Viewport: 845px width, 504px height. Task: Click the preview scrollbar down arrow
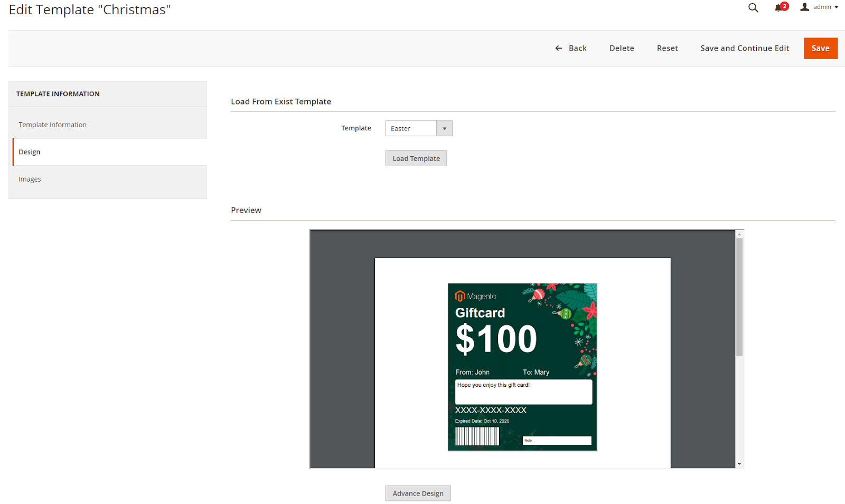[x=739, y=463]
